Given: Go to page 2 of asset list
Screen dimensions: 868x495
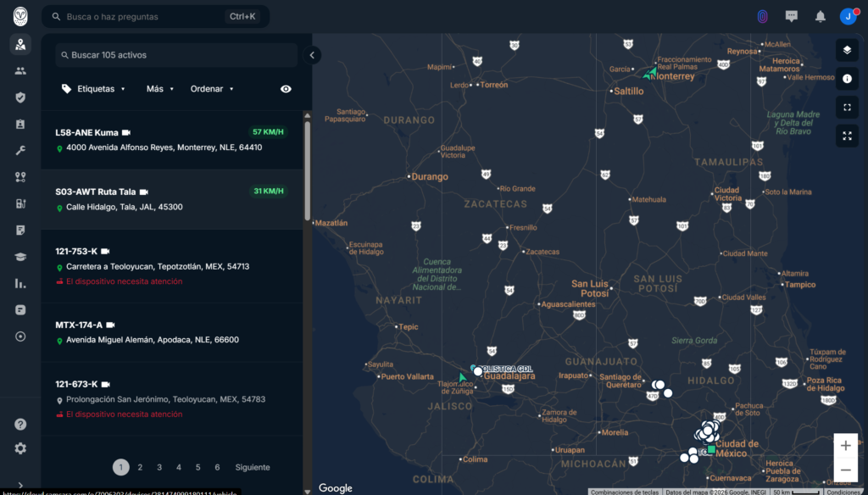Looking at the screenshot, I should 140,467.
